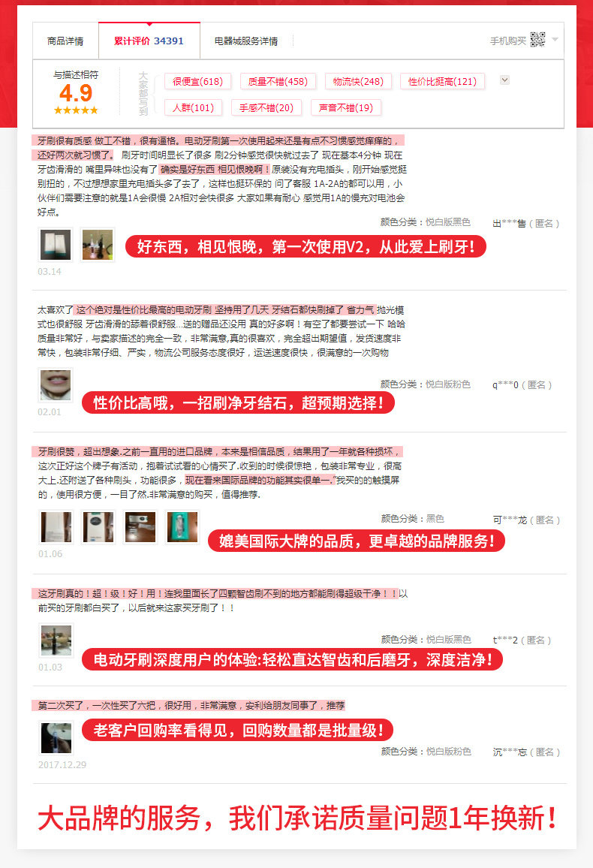
Task: Filter reviews by 很便宜(618) tag
Action: point(197,81)
